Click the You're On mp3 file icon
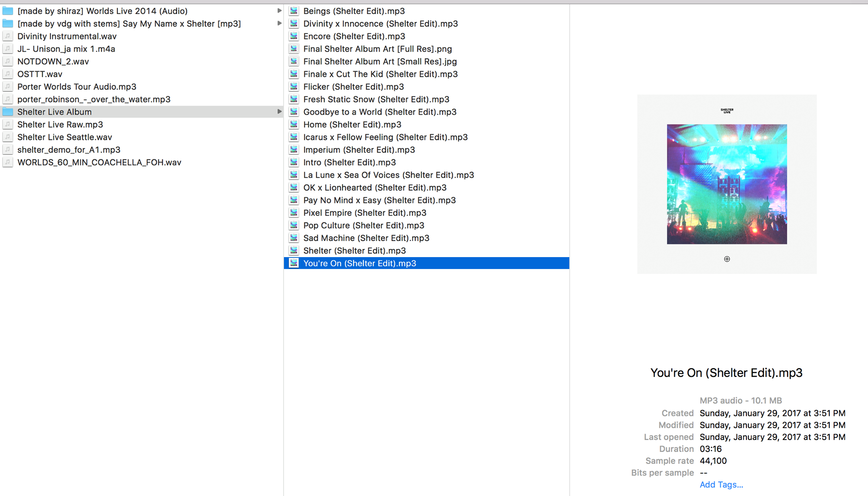This screenshot has width=868, height=496. pos(294,263)
